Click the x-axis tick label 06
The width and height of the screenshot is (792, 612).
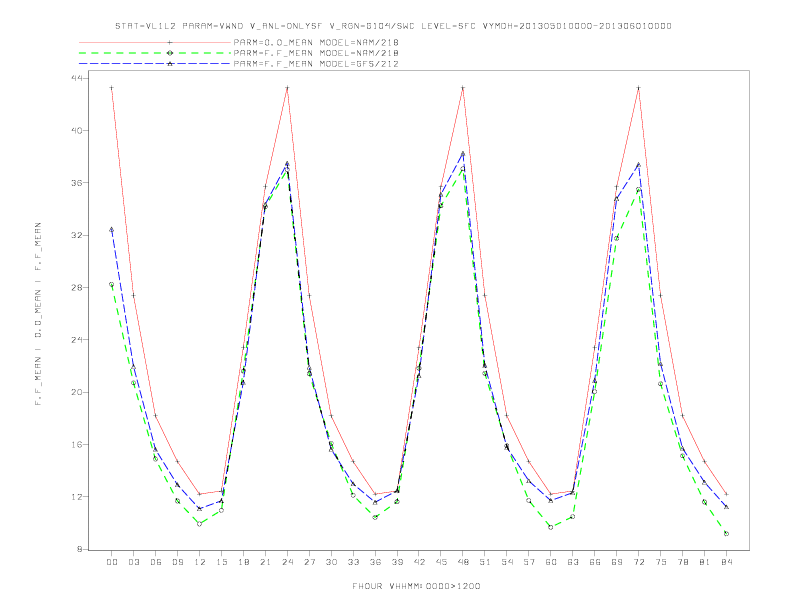coord(156,562)
